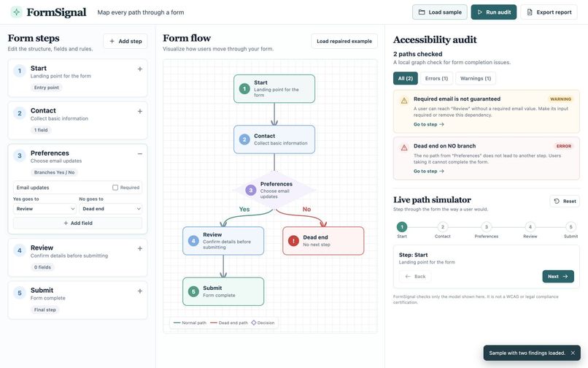
Task: Click the Submit node number 5 badge
Action: [193, 291]
